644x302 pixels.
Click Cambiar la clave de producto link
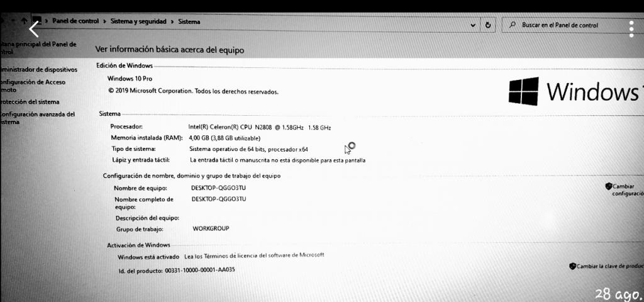[x=610, y=266]
